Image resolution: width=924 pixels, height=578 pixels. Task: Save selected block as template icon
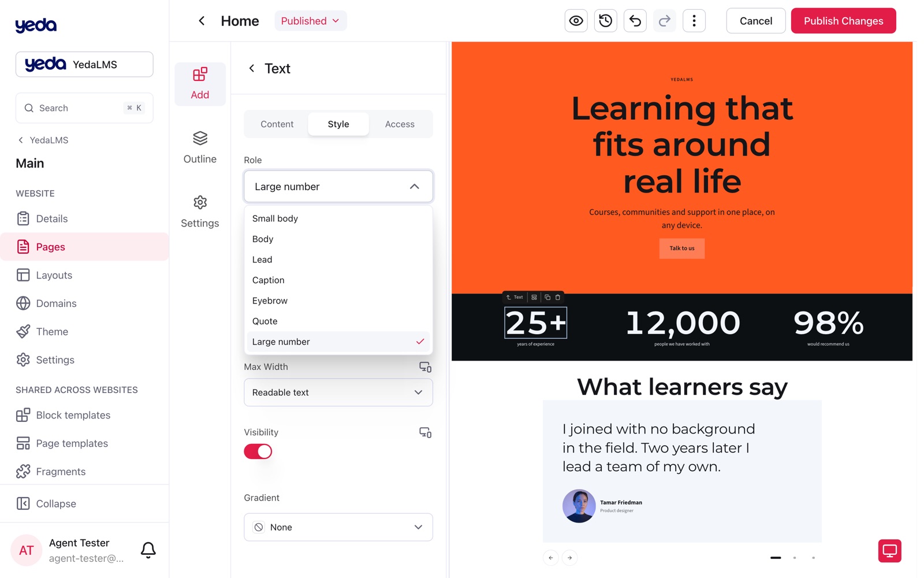click(x=534, y=297)
